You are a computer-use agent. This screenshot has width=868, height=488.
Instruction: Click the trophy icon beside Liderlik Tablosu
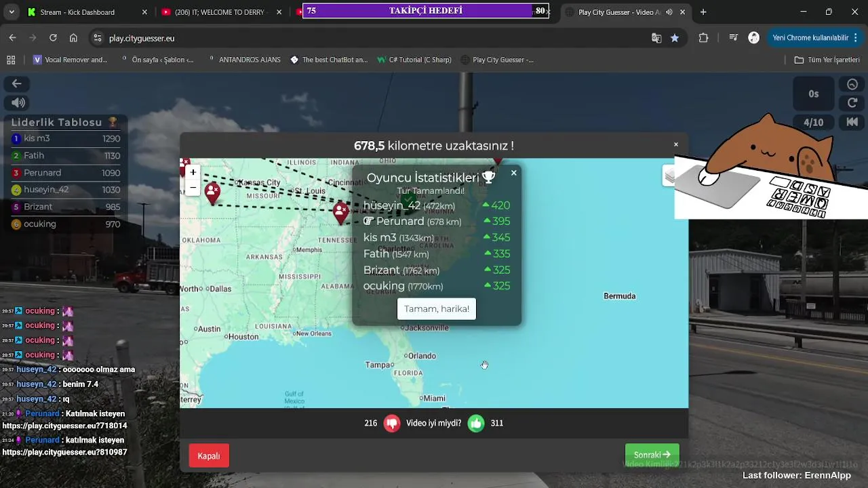pyautogui.click(x=113, y=123)
